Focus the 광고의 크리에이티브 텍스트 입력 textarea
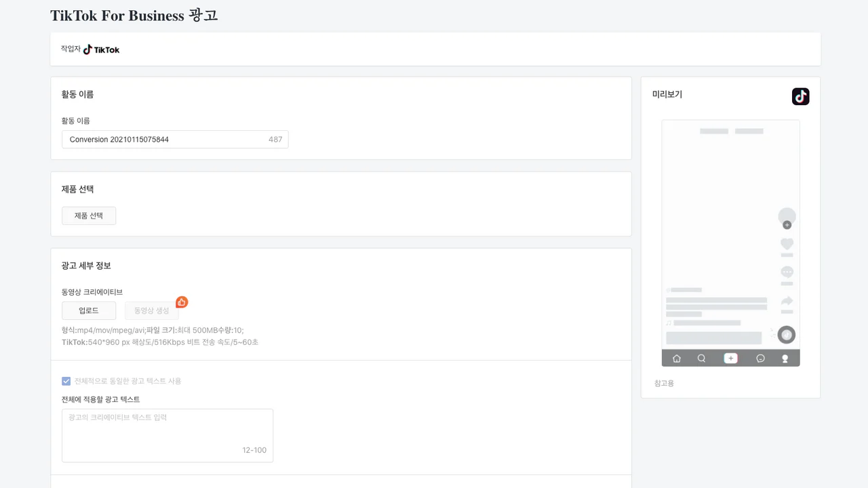Screen dimensions: 868x488 point(167,435)
